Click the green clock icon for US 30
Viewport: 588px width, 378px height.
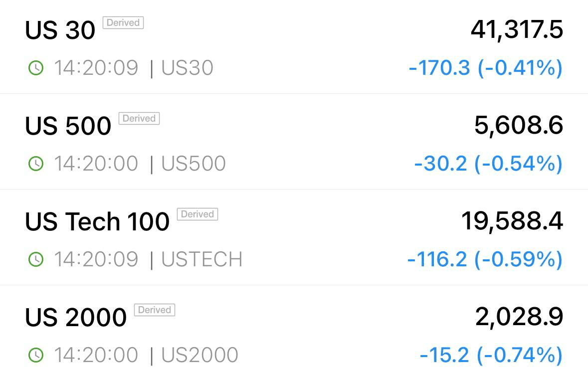[36, 68]
